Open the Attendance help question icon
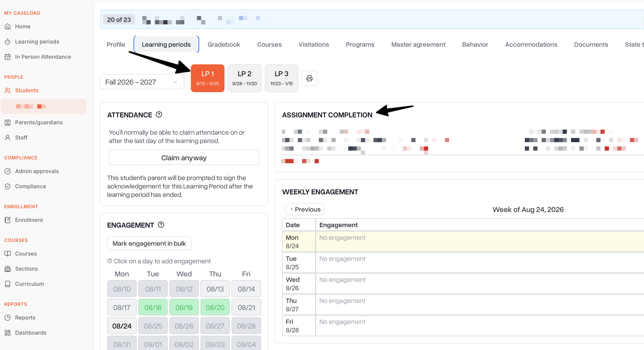Viewport: 644px width, 350px height. [159, 115]
